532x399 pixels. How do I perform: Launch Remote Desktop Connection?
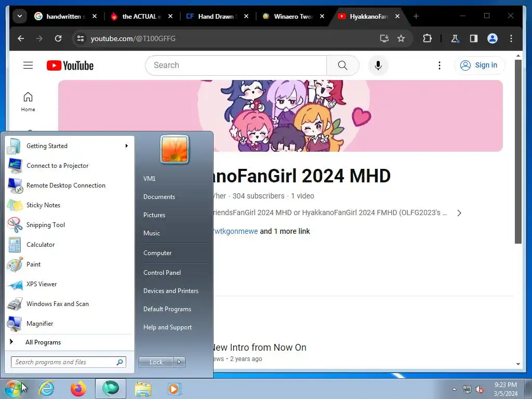(69, 185)
